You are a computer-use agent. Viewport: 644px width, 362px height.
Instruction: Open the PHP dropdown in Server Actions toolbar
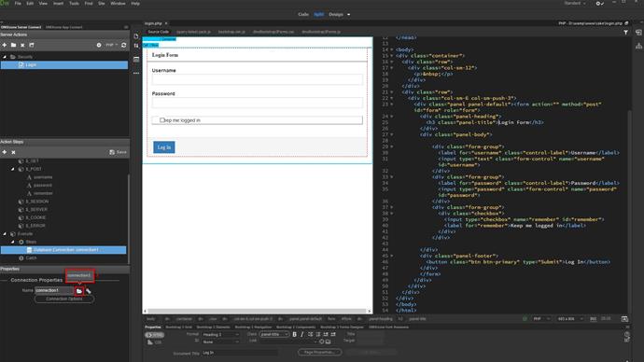(111, 45)
